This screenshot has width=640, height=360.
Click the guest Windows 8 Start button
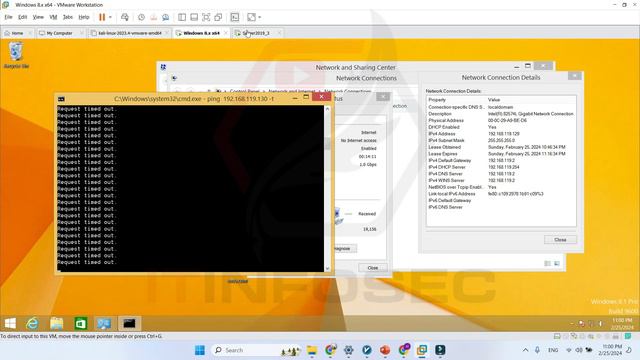coord(10,324)
